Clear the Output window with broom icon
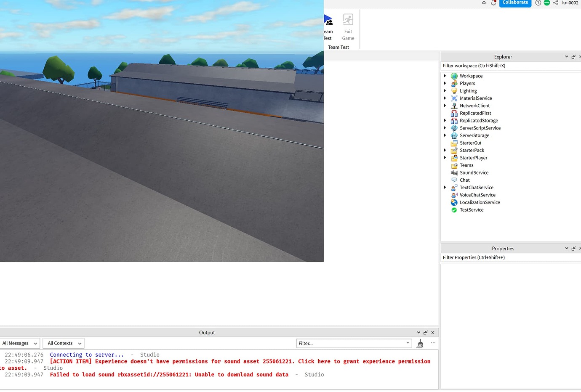Image resolution: width=581 pixels, height=392 pixels. pos(420,343)
